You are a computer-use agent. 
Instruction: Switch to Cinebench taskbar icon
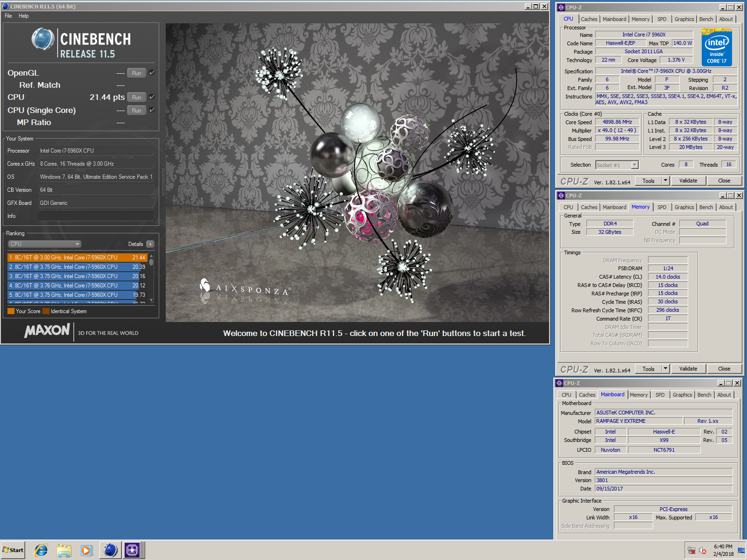pyautogui.click(x=110, y=550)
